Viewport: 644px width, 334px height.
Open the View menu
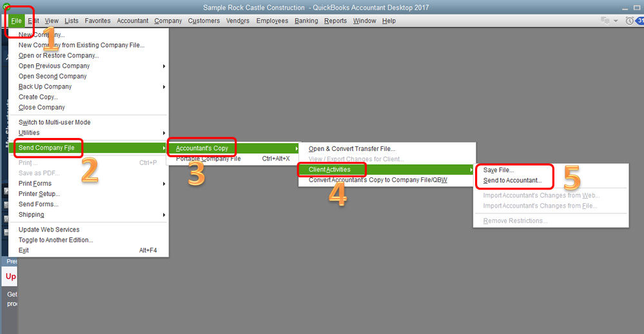tap(52, 21)
